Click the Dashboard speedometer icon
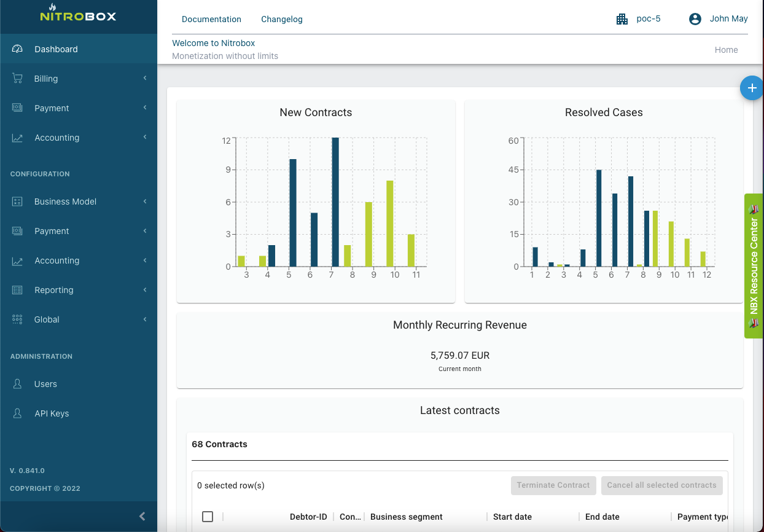Image resolution: width=764 pixels, height=532 pixels. coord(17,49)
